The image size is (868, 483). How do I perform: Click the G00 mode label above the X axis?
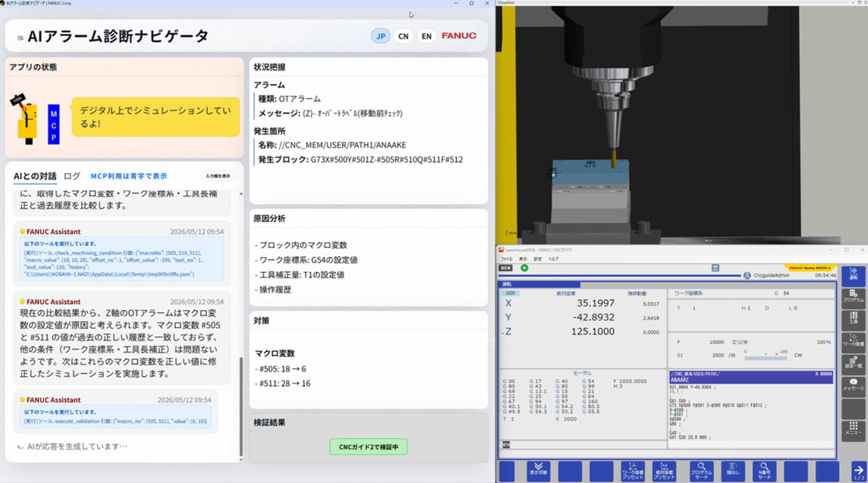click(x=510, y=293)
